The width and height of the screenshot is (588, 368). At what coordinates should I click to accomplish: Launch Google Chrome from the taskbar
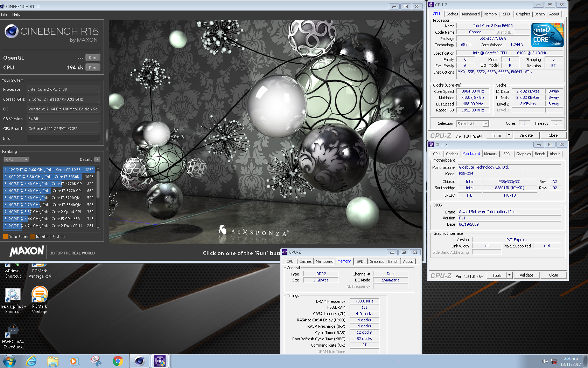tap(118, 361)
